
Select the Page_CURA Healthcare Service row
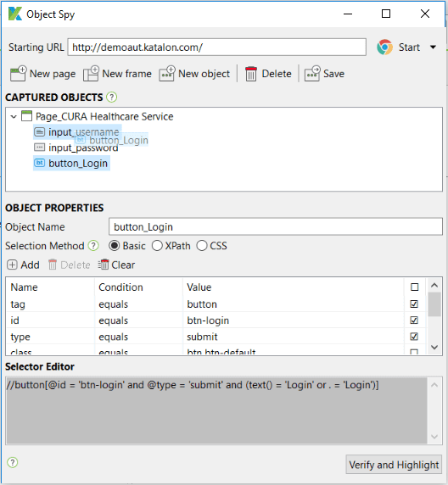pos(104,117)
